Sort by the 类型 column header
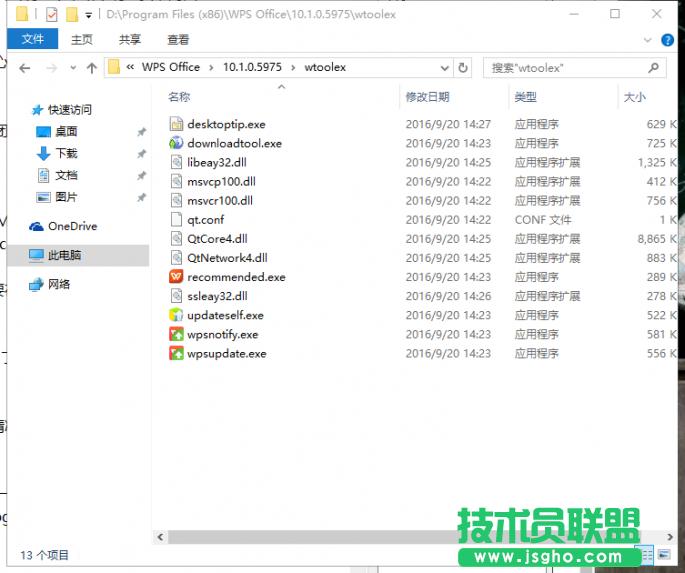This screenshot has height=573, width=685. (x=526, y=97)
